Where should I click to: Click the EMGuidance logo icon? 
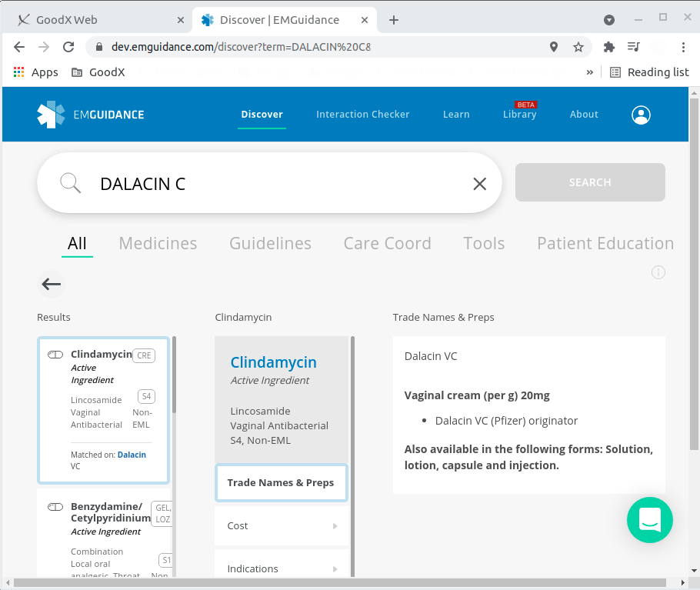click(51, 115)
